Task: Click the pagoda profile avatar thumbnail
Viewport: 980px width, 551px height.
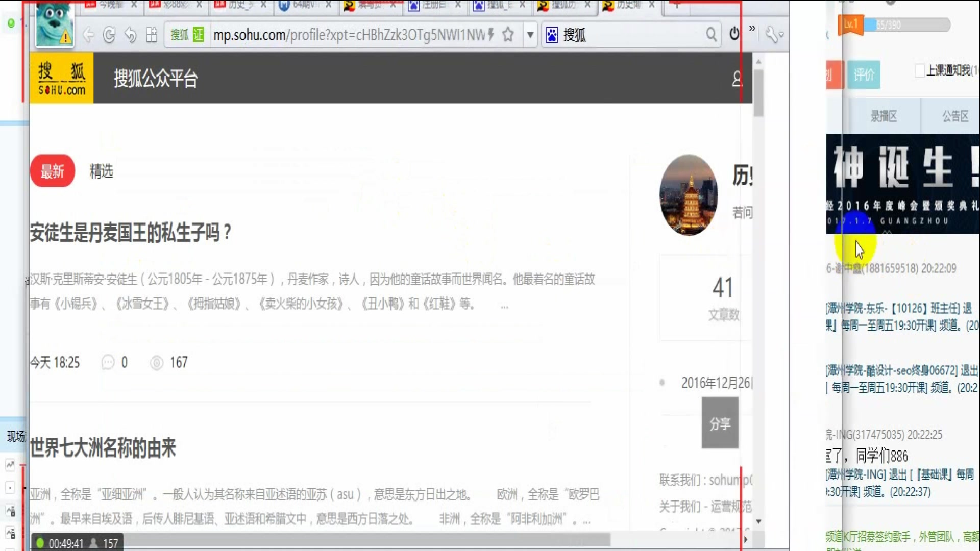Action: 689,195
